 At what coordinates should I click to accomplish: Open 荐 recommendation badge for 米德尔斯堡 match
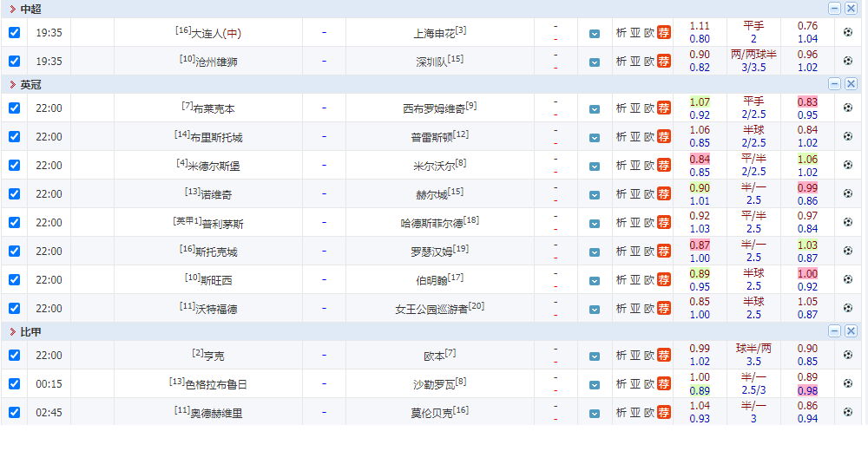pos(664,166)
